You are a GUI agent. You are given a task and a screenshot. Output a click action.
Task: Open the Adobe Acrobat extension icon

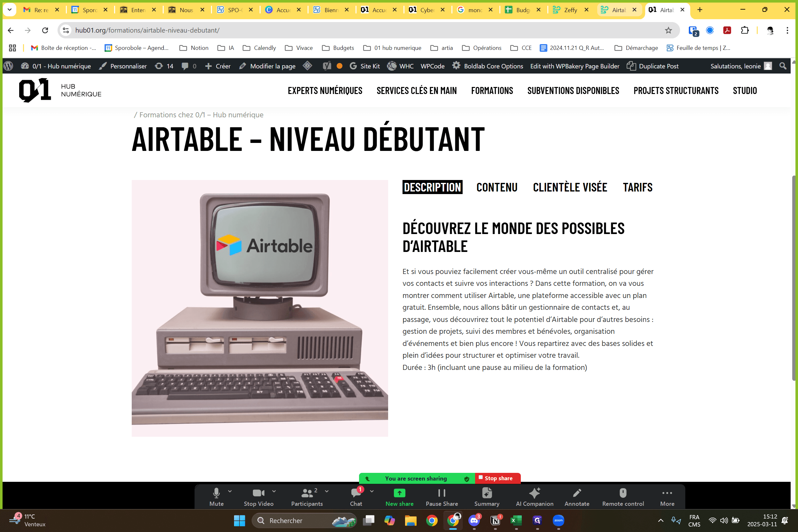pyautogui.click(x=727, y=30)
